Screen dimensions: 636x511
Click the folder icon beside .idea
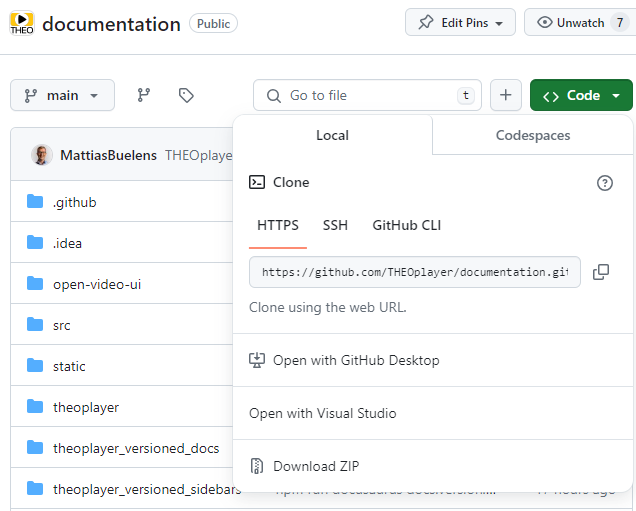pyautogui.click(x=35, y=242)
